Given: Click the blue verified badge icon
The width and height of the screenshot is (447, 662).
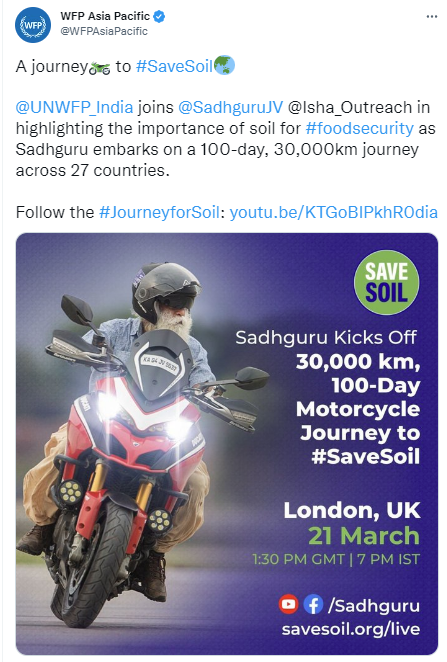Looking at the screenshot, I should point(159,16).
